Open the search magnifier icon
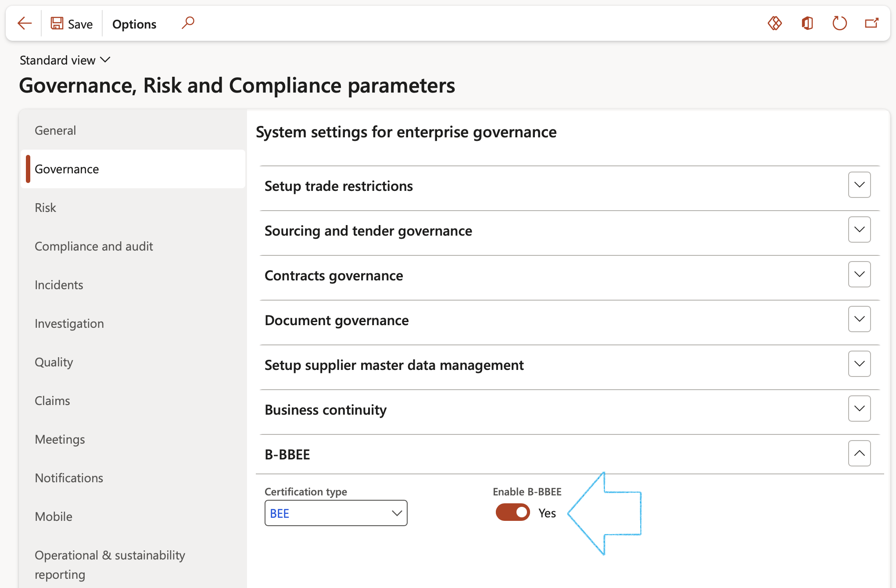Viewport: 896px width, 588px height. 188,22
